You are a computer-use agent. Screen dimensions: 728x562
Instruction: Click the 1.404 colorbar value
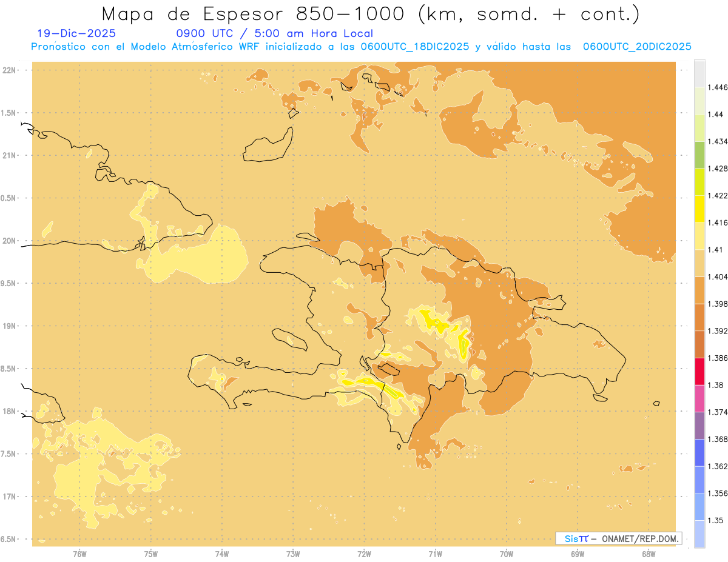[718, 277]
